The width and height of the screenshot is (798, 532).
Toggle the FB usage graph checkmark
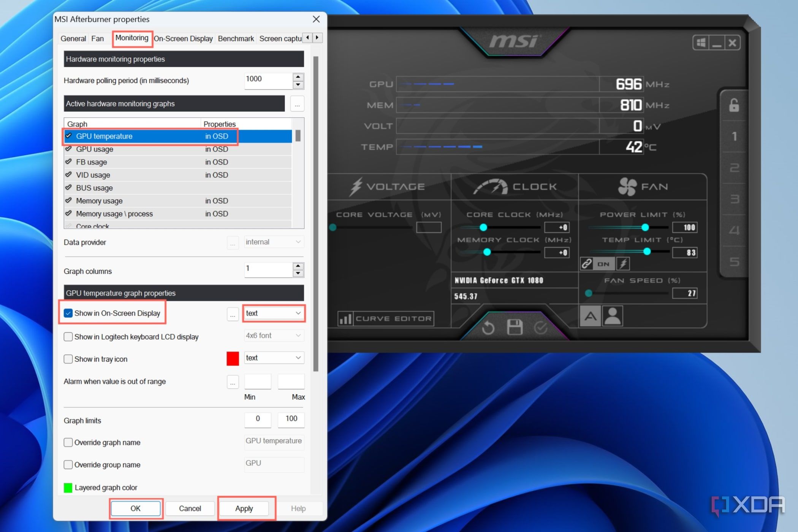(68, 161)
